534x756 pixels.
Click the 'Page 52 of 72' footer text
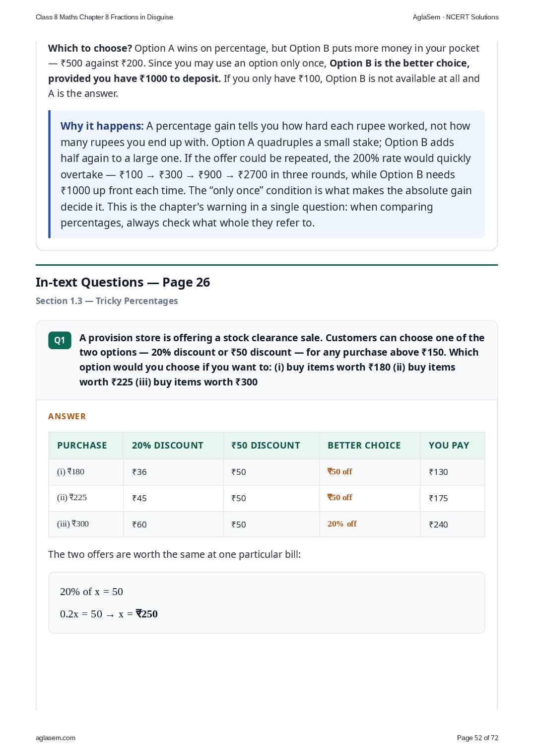click(477, 738)
